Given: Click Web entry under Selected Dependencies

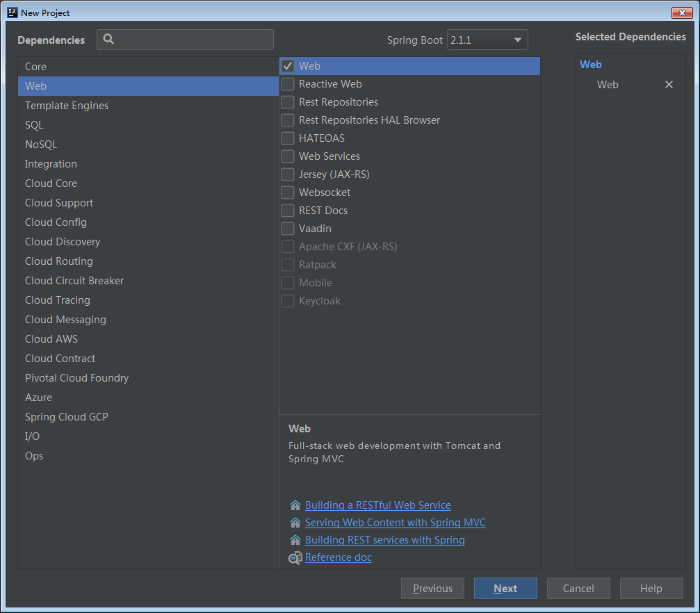Looking at the screenshot, I should point(608,84).
